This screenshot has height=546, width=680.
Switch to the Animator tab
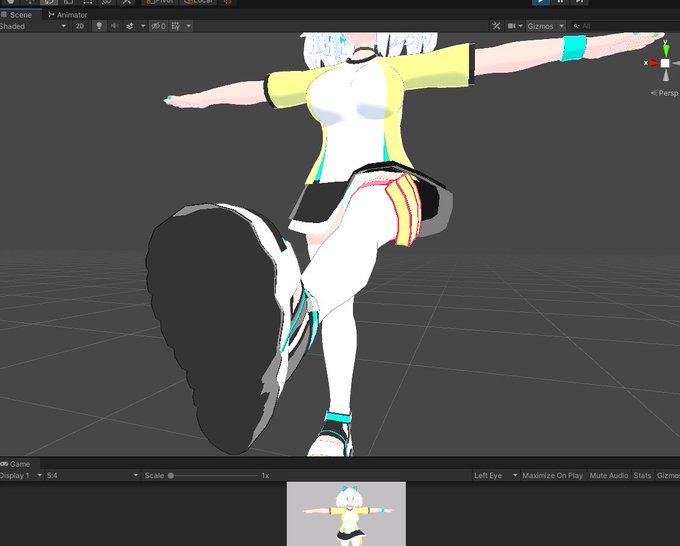pos(68,15)
